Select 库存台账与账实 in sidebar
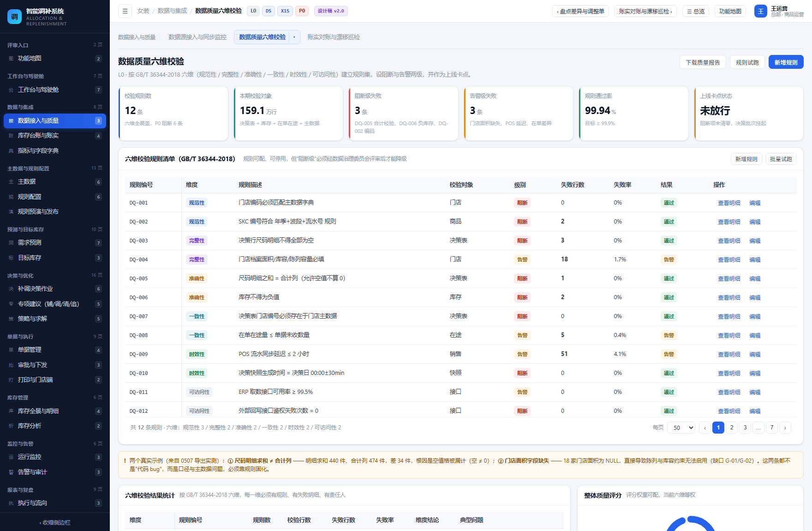 coord(55,136)
